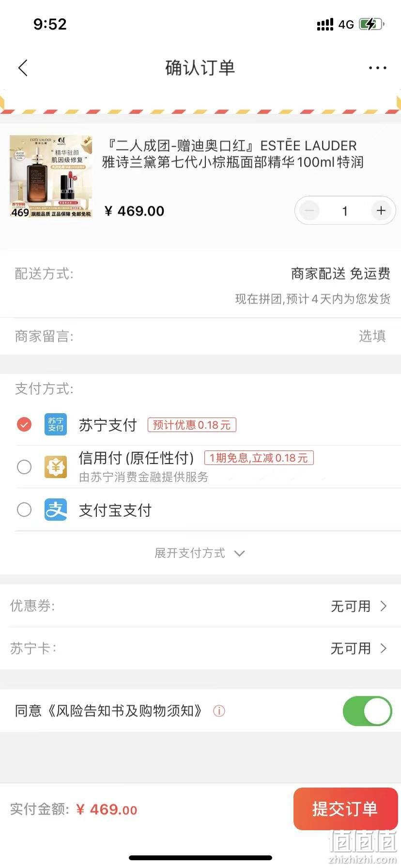Screen dimensions: 401x868
Task: Tap the Alipay logo icon
Action: (x=56, y=510)
